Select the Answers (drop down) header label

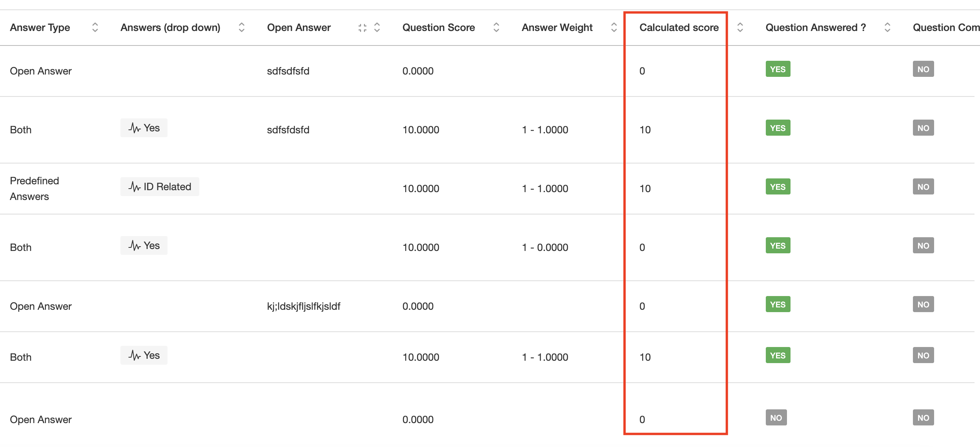point(170,27)
